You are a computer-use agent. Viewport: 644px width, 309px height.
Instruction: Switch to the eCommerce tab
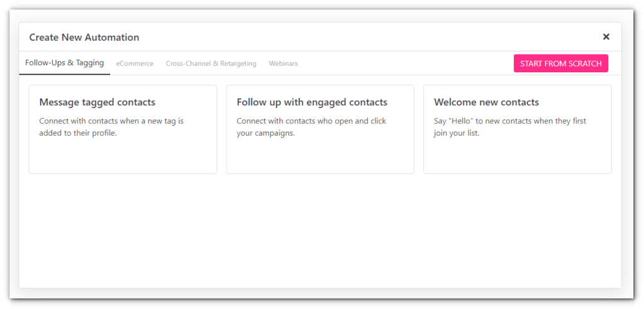pos(135,63)
